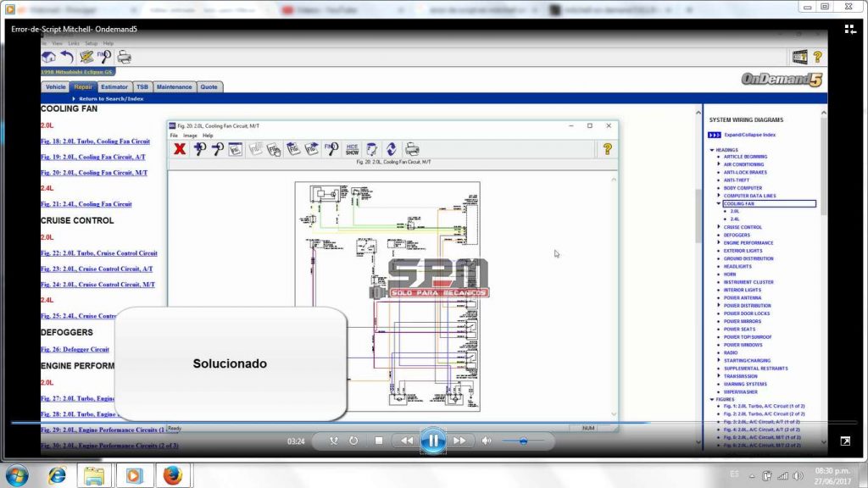Stop the video playback
The height and width of the screenshot is (488, 868).
point(379,441)
